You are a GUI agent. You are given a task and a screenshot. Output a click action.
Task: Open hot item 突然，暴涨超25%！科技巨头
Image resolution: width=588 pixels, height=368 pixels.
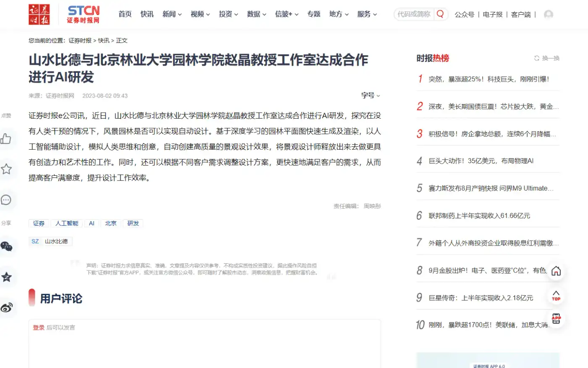pyautogui.click(x=488, y=79)
